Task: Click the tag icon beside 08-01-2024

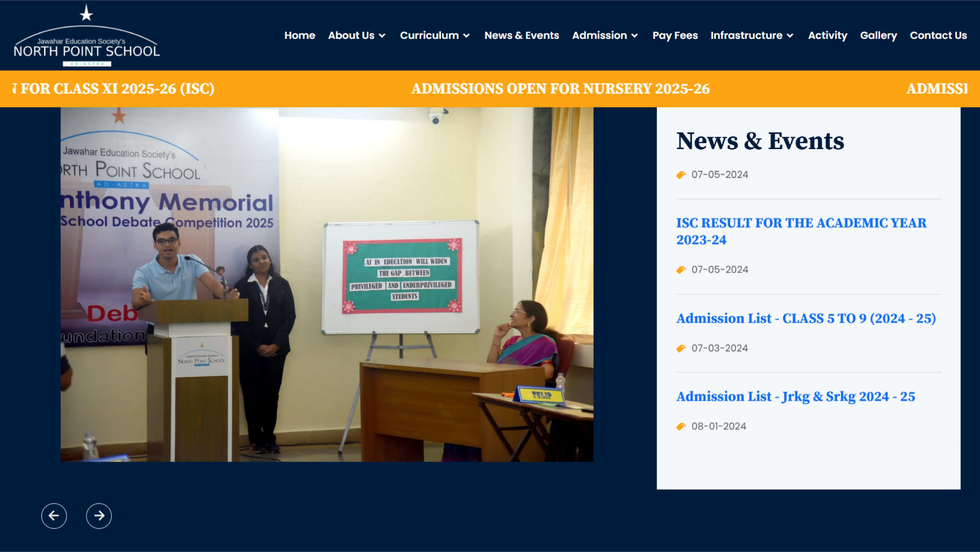Action: [x=681, y=426]
